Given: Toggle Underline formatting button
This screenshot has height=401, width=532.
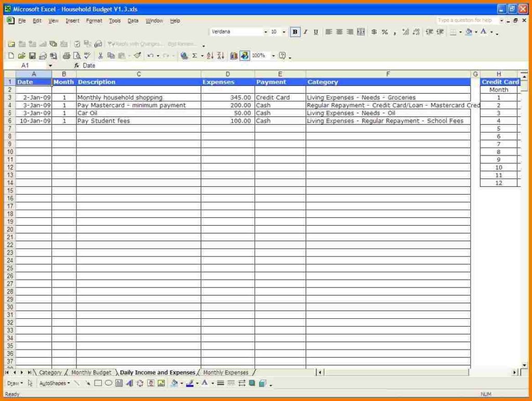Looking at the screenshot, I should click(315, 32).
